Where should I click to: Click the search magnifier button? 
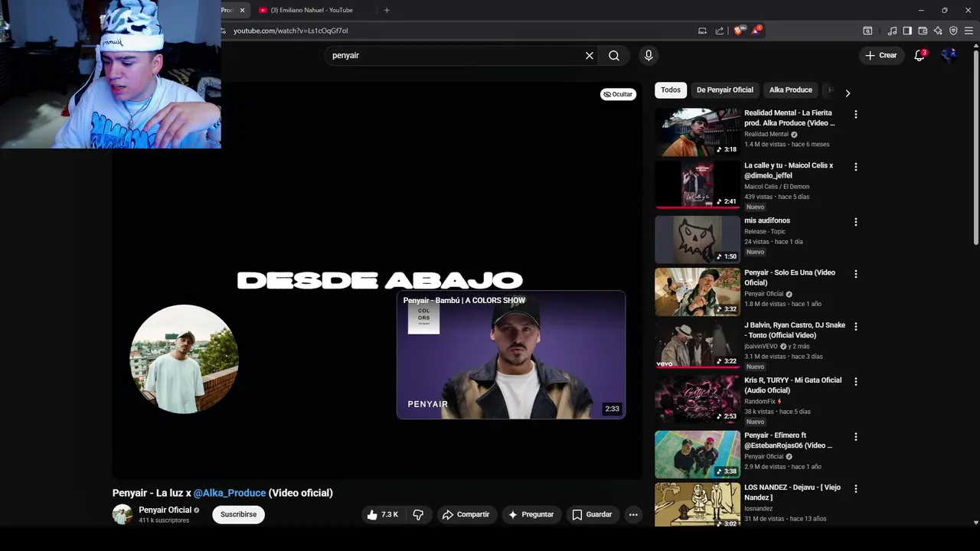[614, 55]
